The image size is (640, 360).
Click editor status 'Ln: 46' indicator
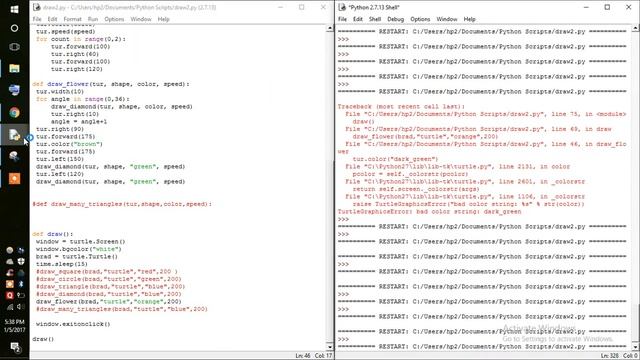(302, 356)
